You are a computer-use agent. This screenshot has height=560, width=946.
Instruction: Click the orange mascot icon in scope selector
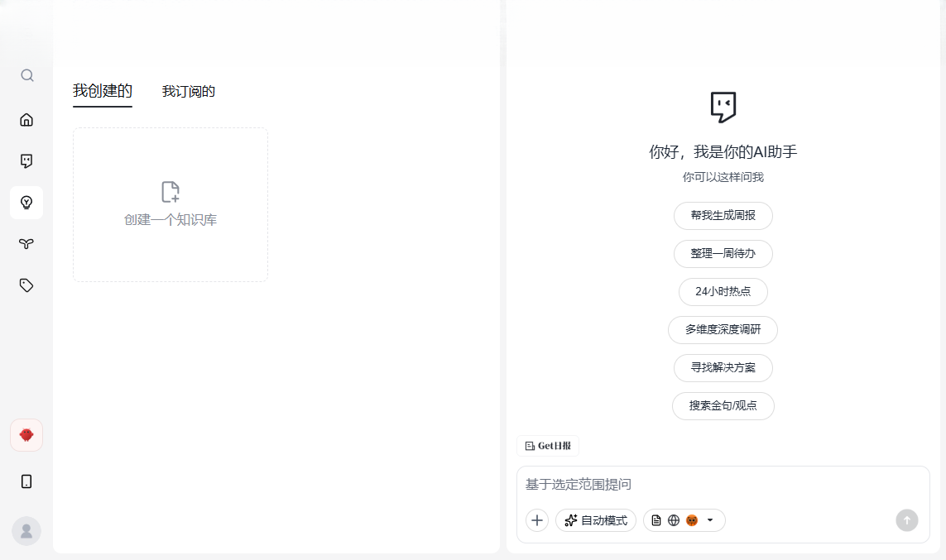coord(692,520)
